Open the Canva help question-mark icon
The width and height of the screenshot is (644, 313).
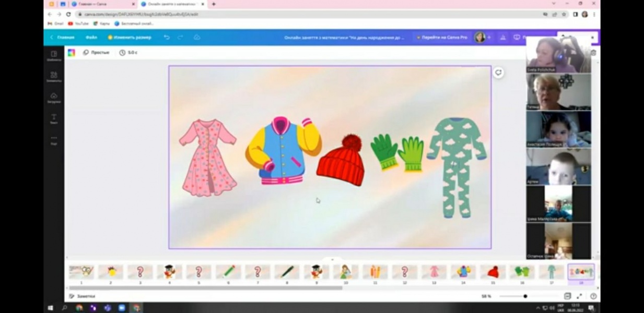coord(593,296)
